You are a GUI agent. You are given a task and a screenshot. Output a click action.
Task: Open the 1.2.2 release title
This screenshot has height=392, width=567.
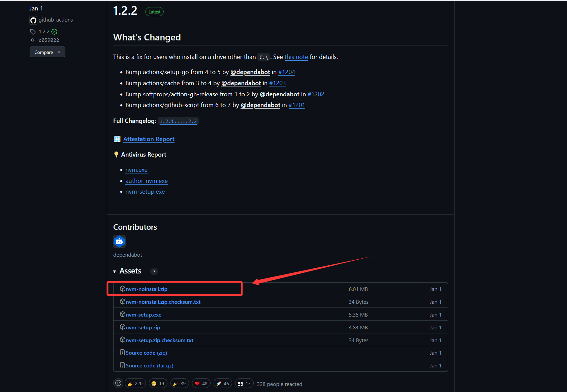125,11
